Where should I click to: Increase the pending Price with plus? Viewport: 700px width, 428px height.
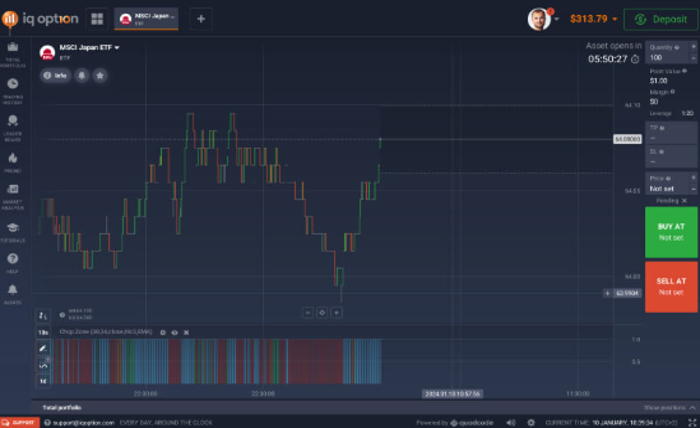(693, 178)
